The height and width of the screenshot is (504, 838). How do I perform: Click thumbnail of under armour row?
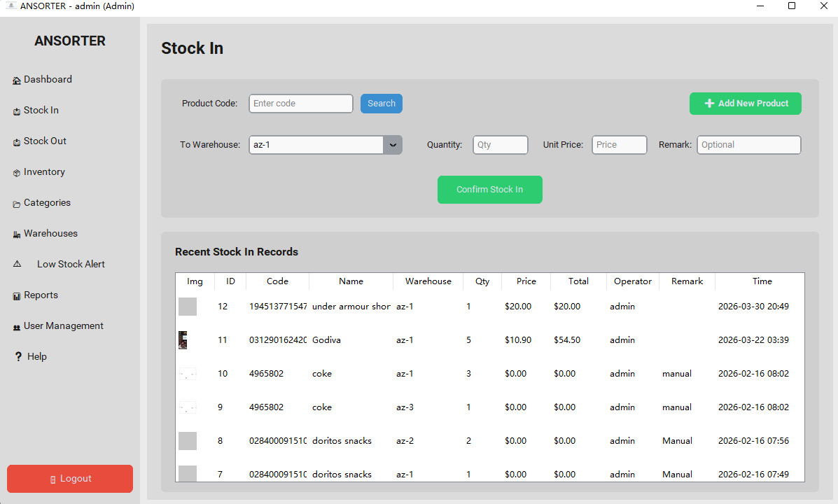point(188,307)
